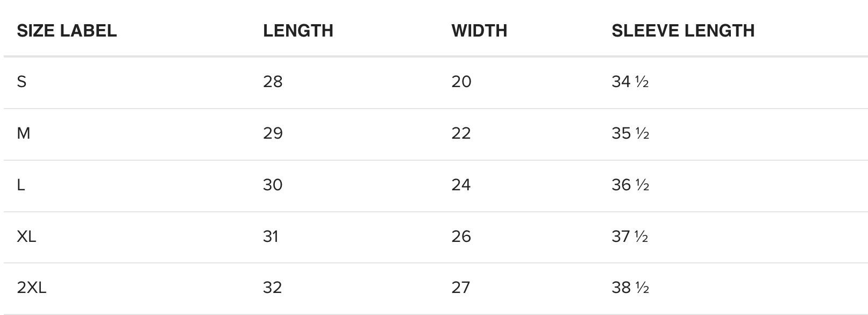This screenshot has width=868, height=315.
Task: Click the SIZE LABEL column header
Action: 67,31
